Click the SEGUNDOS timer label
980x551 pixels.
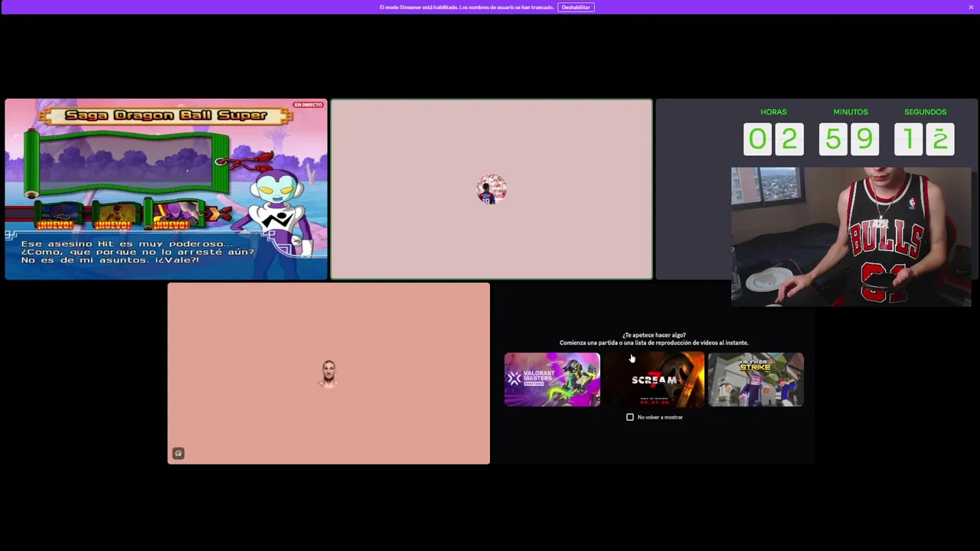[925, 112]
